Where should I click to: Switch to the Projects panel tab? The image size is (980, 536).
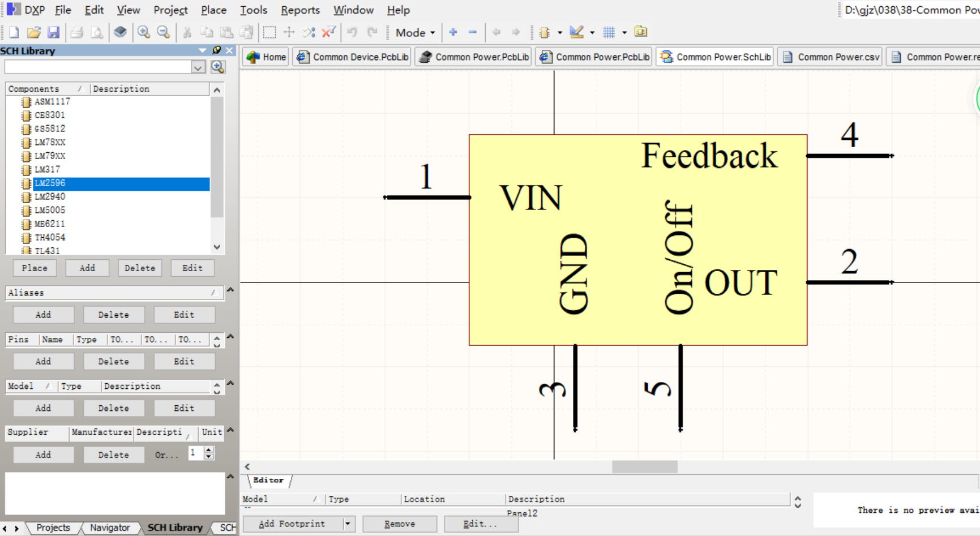tap(53, 528)
